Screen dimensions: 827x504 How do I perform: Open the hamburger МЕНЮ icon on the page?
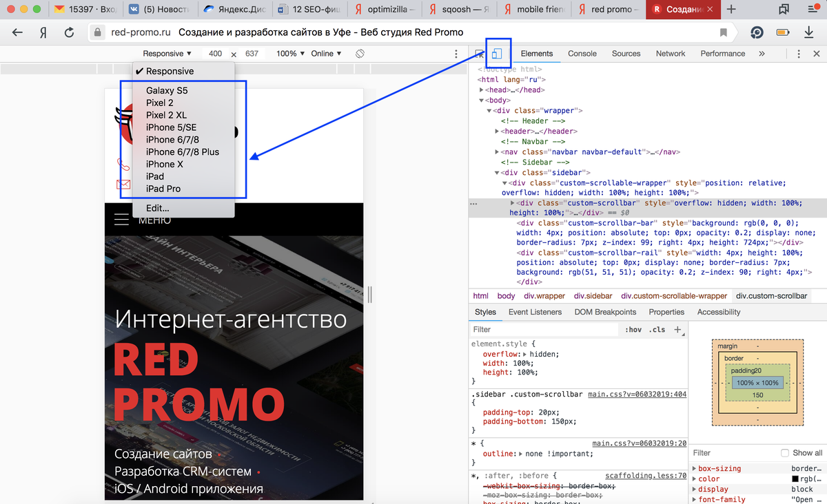pyautogui.click(x=121, y=220)
